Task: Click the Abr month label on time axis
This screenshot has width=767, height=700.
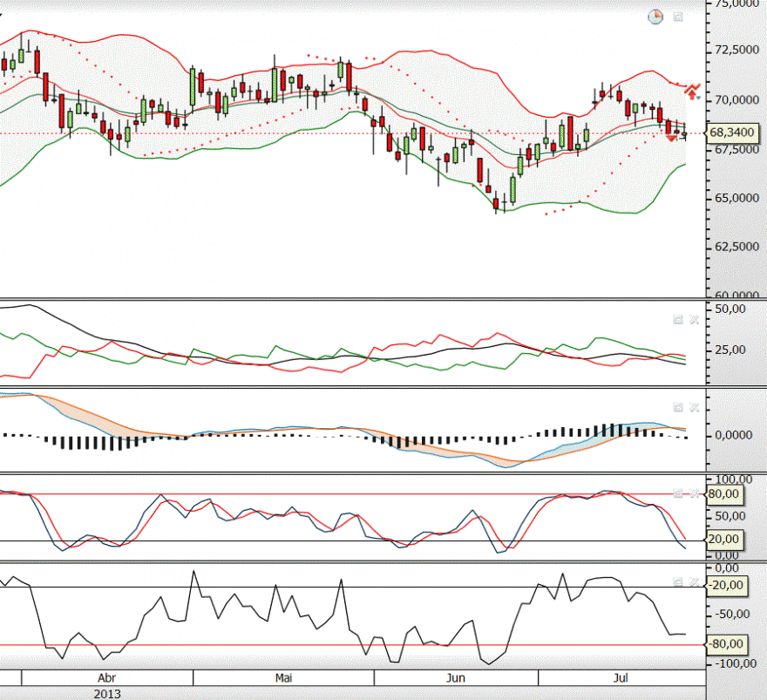Action: coord(106,678)
